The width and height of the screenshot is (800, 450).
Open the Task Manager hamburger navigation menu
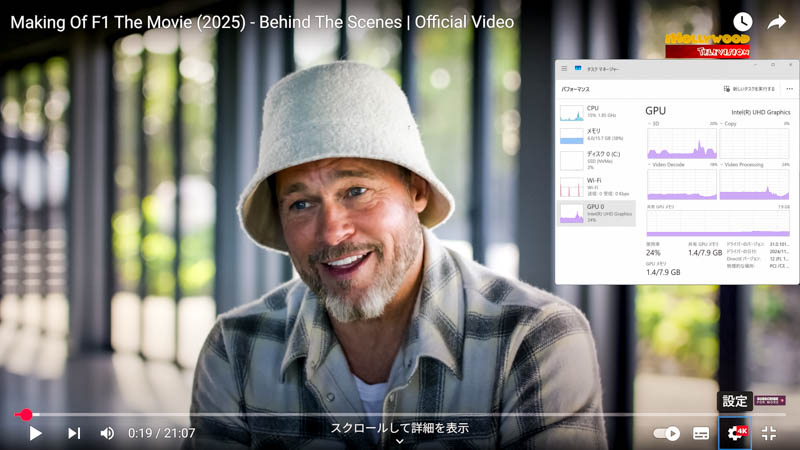pyautogui.click(x=564, y=68)
